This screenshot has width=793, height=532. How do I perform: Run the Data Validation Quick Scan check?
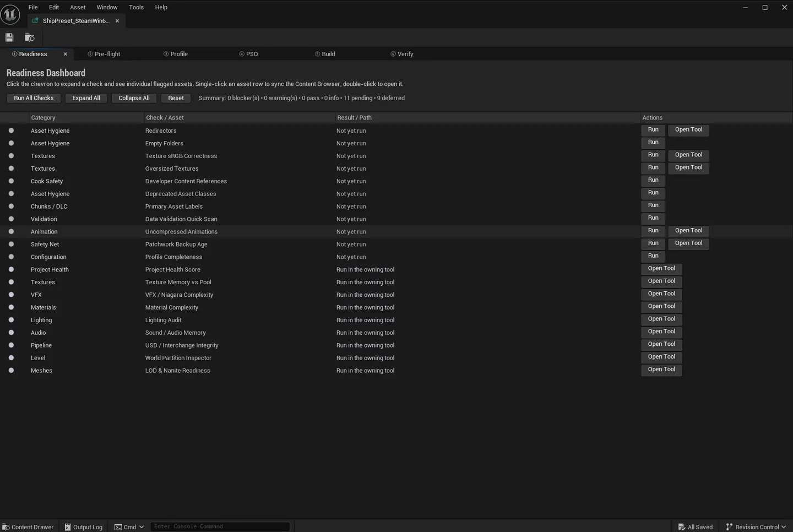point(653,218)
